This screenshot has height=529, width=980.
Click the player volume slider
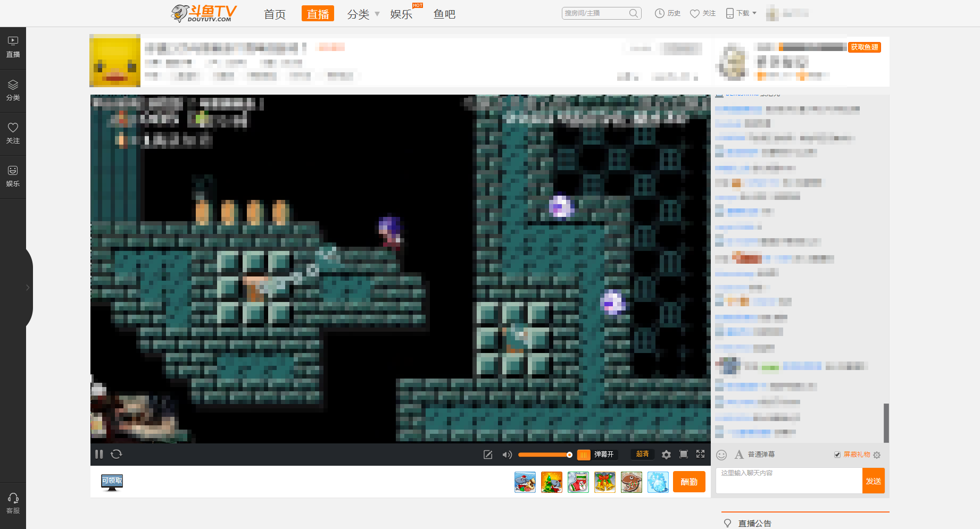[545, 455]
